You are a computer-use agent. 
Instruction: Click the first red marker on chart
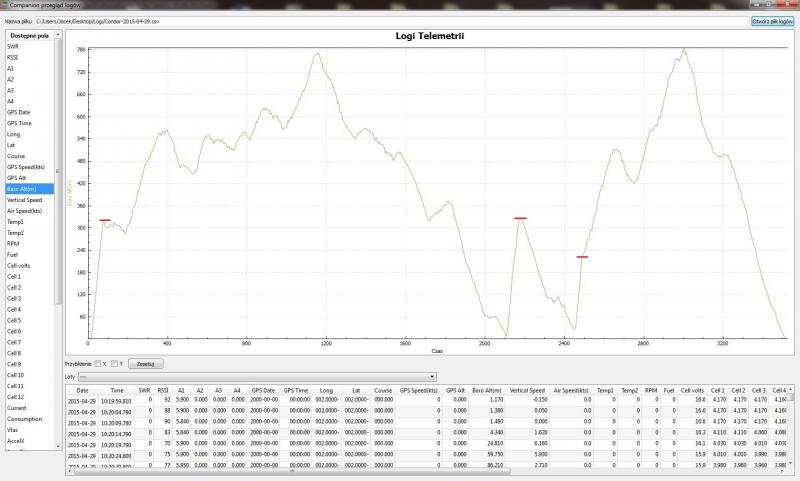coord(105,220)
